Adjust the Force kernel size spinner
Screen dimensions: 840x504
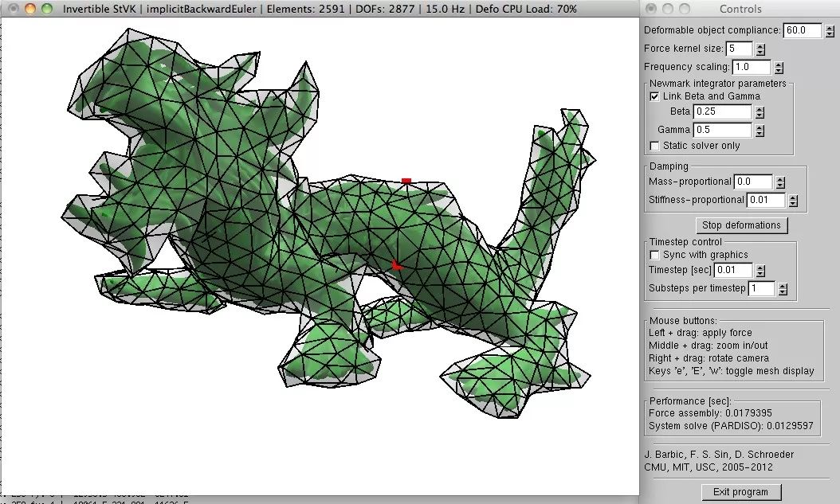click(x=761, y=49)
